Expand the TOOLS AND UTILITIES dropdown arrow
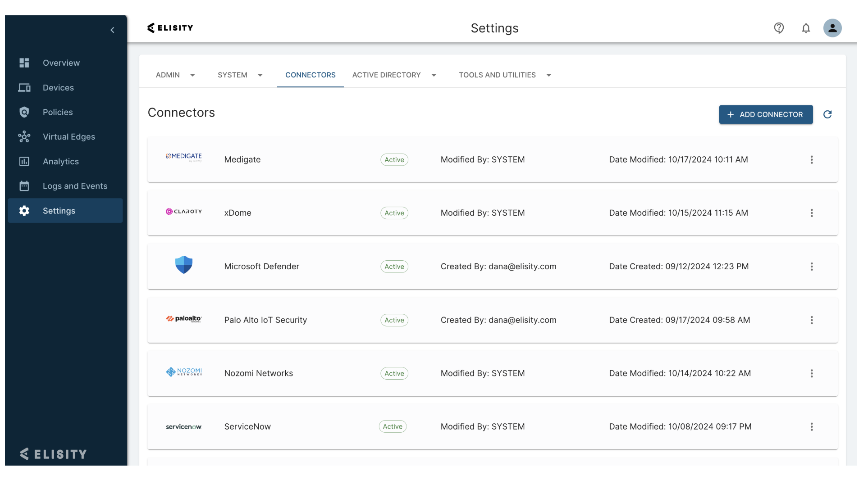The width and height of the screenshot is (868, 480). pyautogui.click(x=548, y=75)
